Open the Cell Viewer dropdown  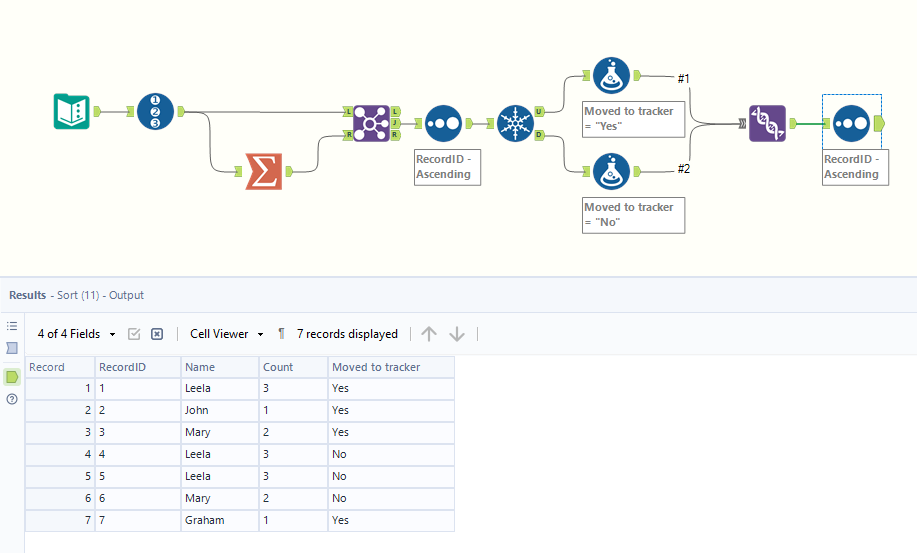coord(227,334)
